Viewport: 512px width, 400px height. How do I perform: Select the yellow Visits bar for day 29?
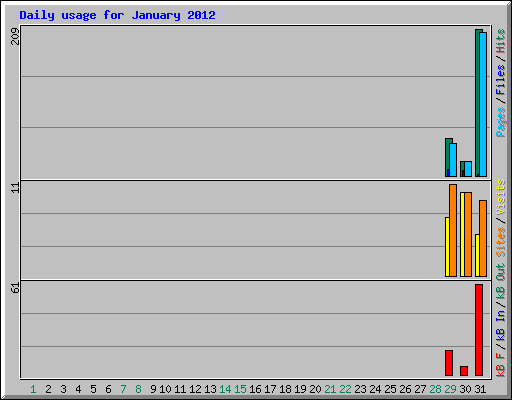[447, 247]
